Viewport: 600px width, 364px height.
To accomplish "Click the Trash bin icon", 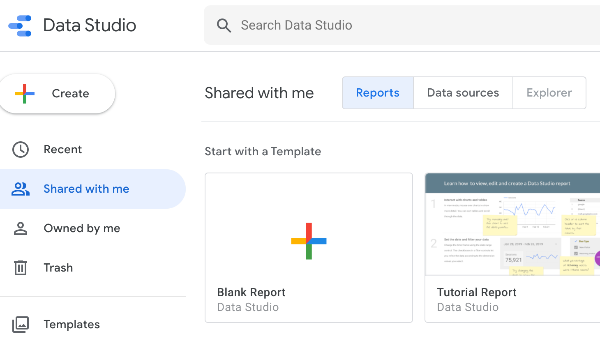I will pos(21,268).
